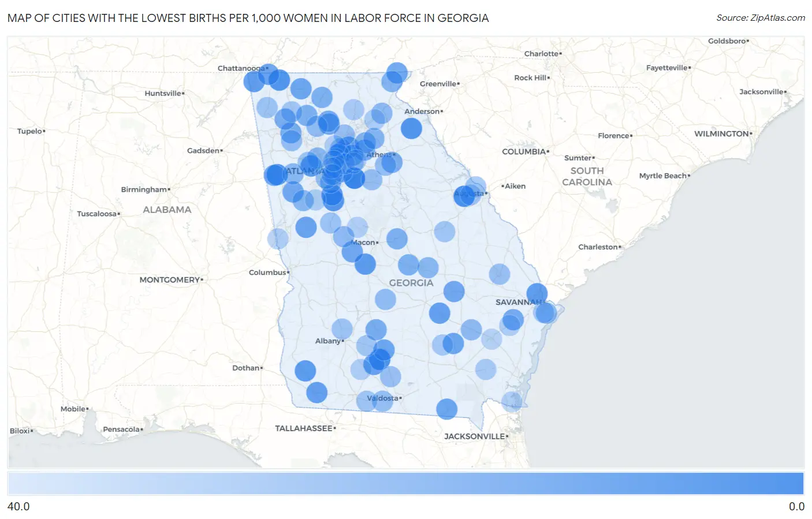The image size is (812, 519).
Task: Click the Columbus city label
Action: pos(267,272)
